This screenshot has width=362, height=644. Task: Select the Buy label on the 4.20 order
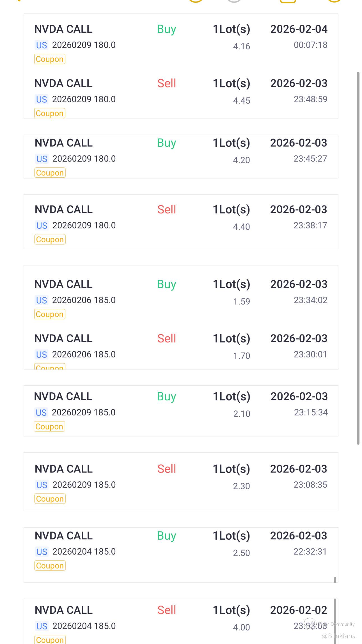click(x=166, y=143)
